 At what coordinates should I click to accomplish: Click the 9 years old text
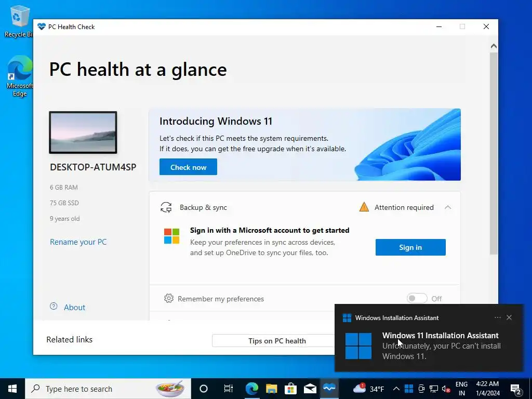click(65, 219)
